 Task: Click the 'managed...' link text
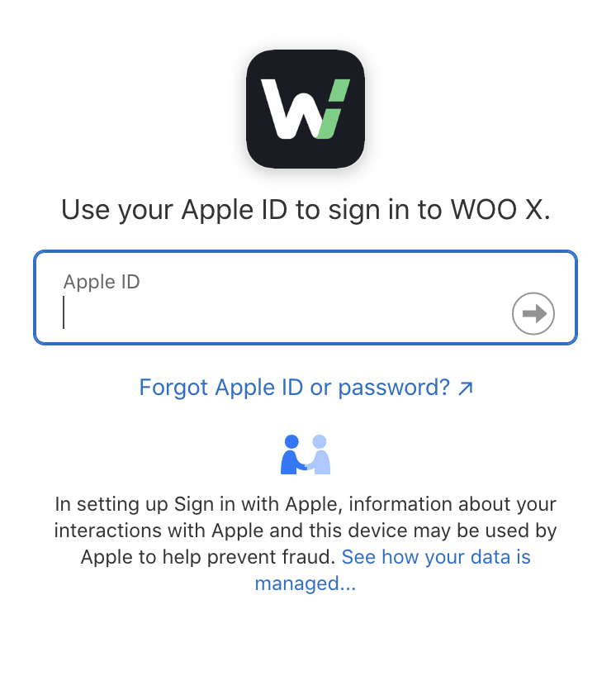click(x=306, y=583)
